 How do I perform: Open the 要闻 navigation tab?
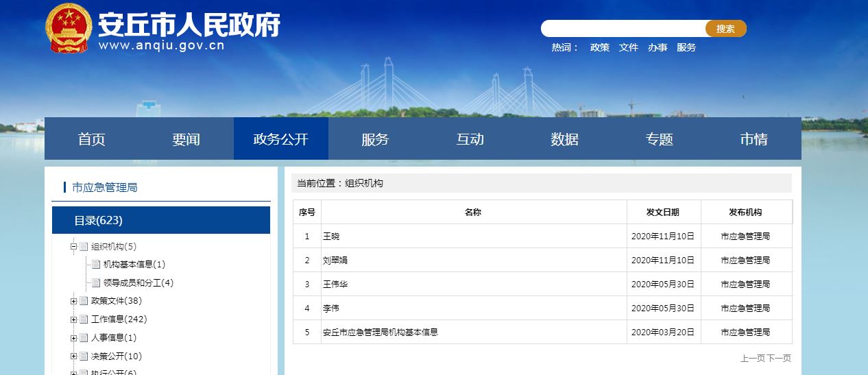pyautogui.click(x=186, y=139)
